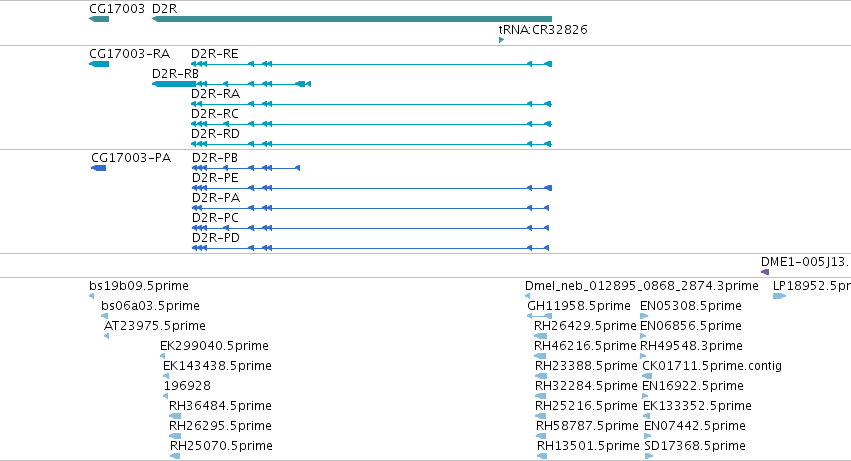Click the RH26295.5prime EST glyph
This screenshot has width=851, height=461.
(x=175, y=436)
